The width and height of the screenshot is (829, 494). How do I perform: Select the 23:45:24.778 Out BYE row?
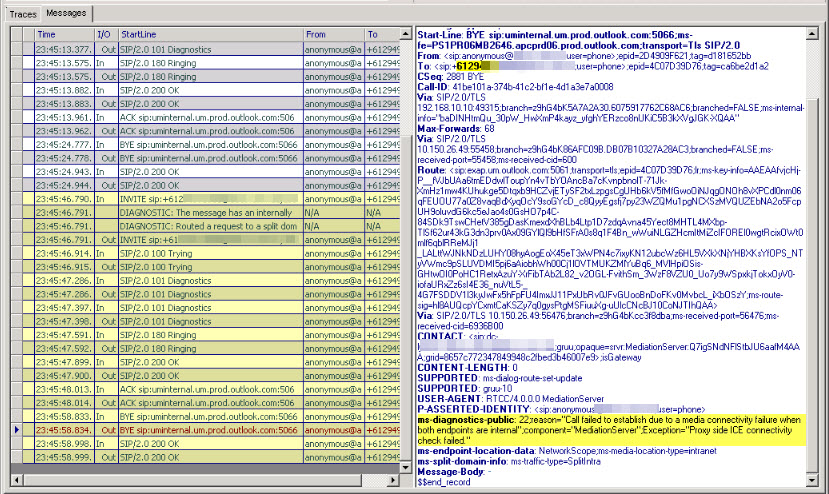206,158
